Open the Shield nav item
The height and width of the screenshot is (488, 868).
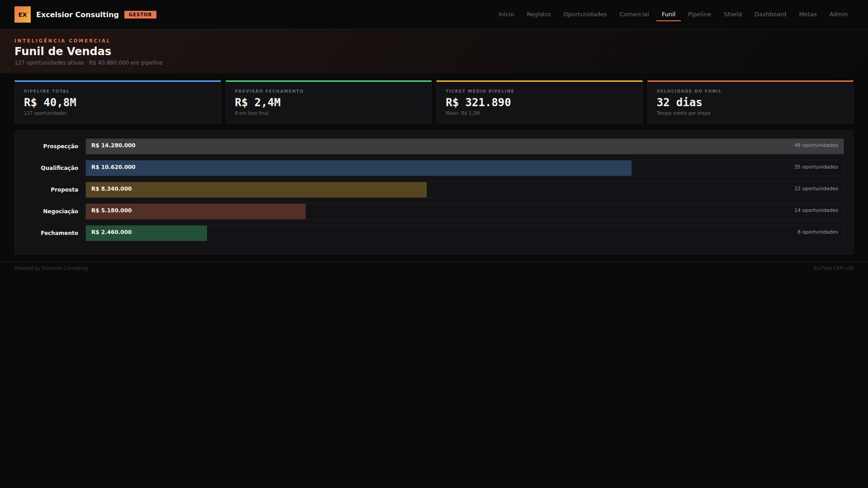click(x=732, y=14)
